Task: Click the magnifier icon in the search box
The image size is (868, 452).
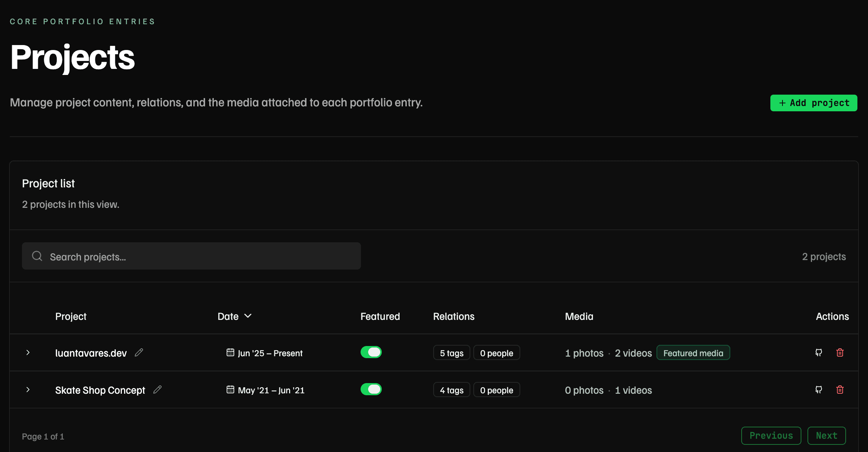Action: pyautogui.click(x=37, y=256)
